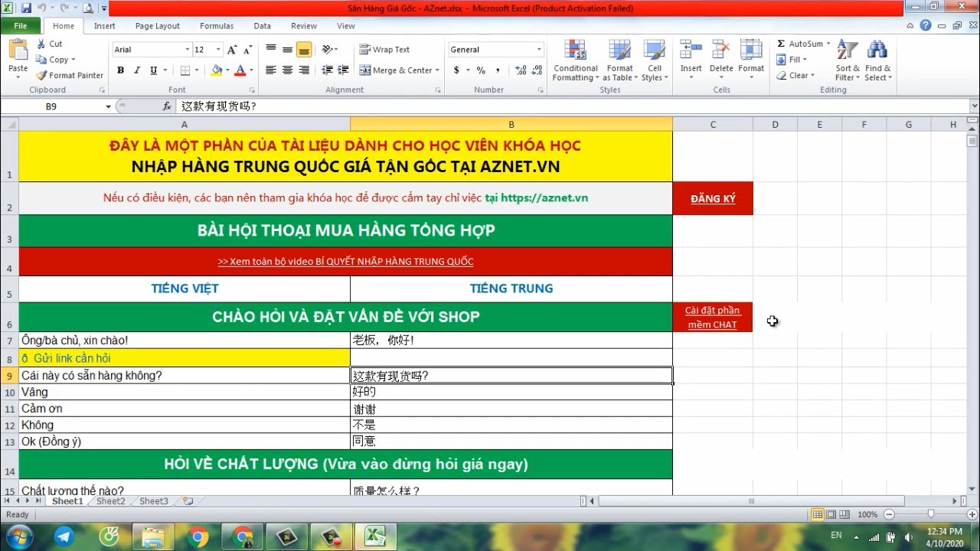Open Format as Table gallery
Viewport: 980px width, 551px height.
[x=619, y=60]
